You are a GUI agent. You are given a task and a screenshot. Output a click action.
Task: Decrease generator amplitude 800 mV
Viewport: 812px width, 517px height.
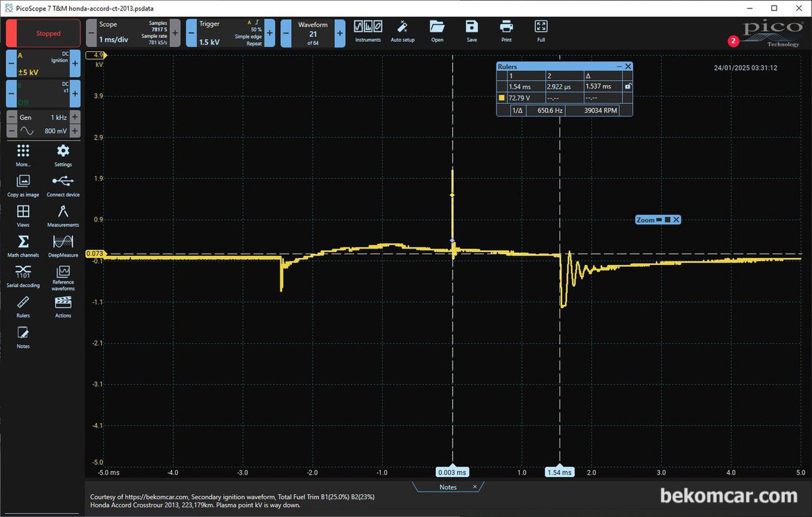click(x=11, y=130)
